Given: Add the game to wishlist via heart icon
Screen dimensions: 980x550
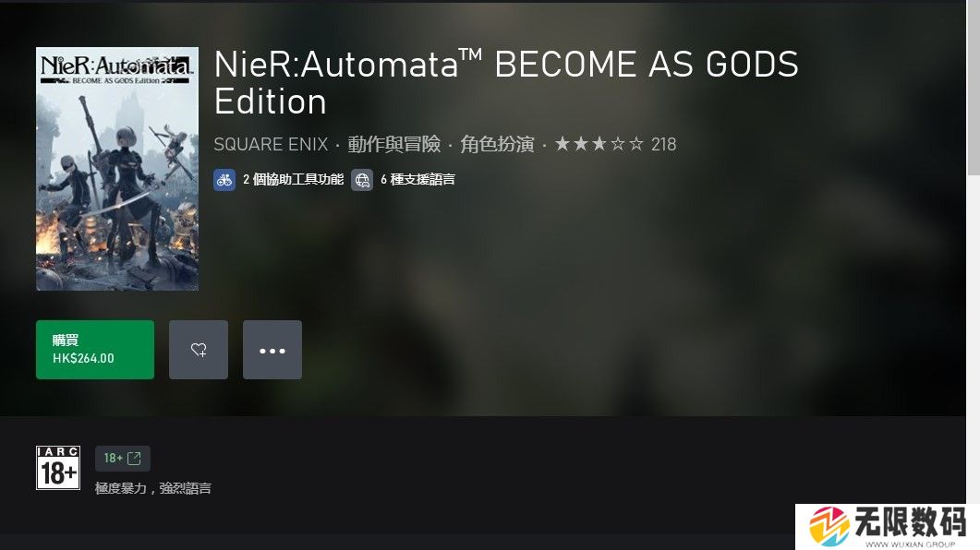Looking at the screenshot, I should click(199, 350).
